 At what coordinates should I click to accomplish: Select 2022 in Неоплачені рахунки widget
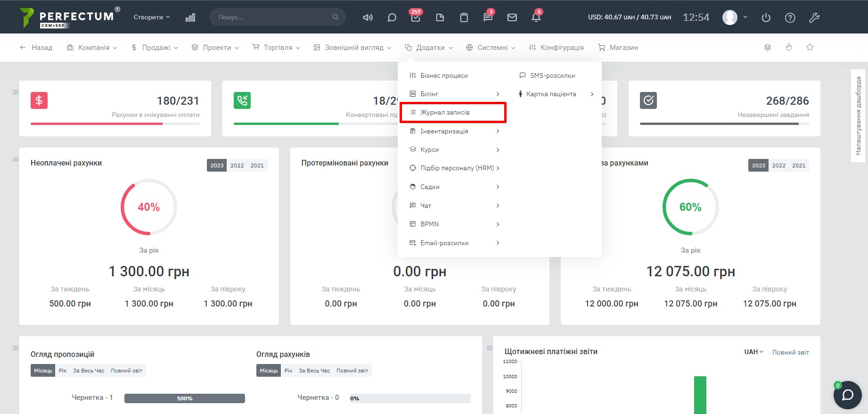pos(237,166)
